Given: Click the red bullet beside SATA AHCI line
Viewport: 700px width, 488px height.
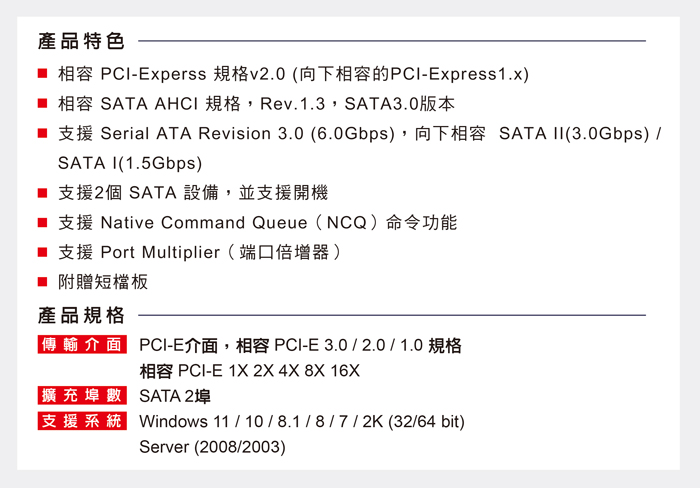Looking at the screenshot, I should 43,103.
